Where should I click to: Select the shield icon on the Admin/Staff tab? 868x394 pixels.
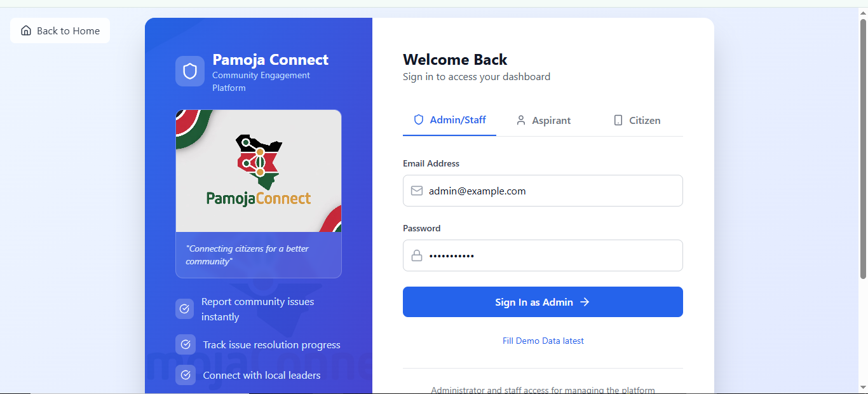tap(418, 119)
